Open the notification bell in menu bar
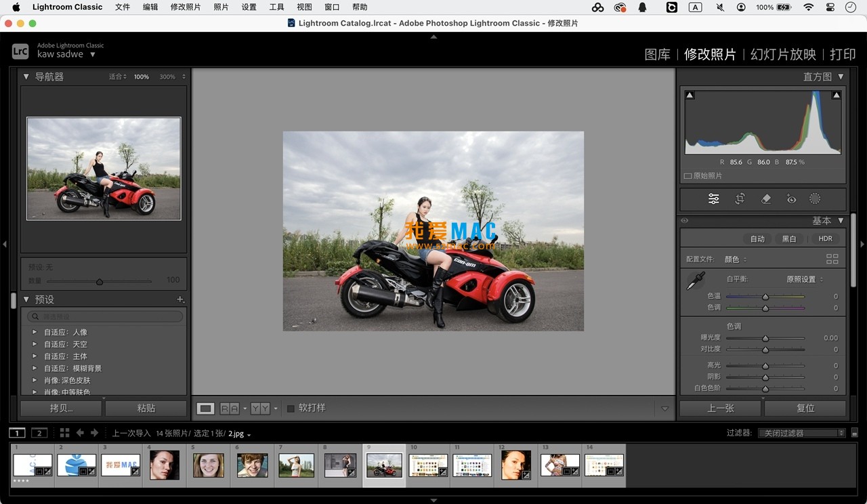Viewport: 867px width, 504px height. [643, 7]
